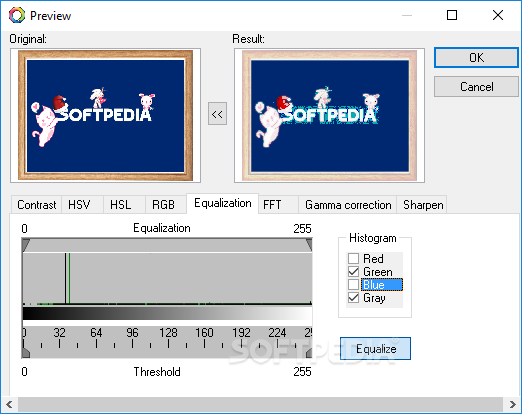Click the OK button
Image resolution: width=522 pixels, height=414 pixels.
(x=476, y=58)
